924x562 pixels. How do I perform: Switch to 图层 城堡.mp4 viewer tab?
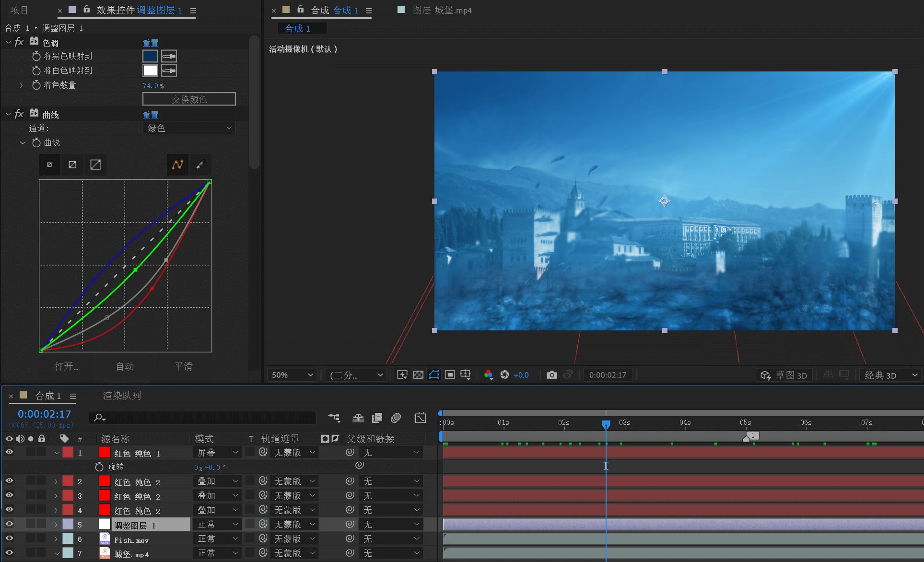click(442, 10)
